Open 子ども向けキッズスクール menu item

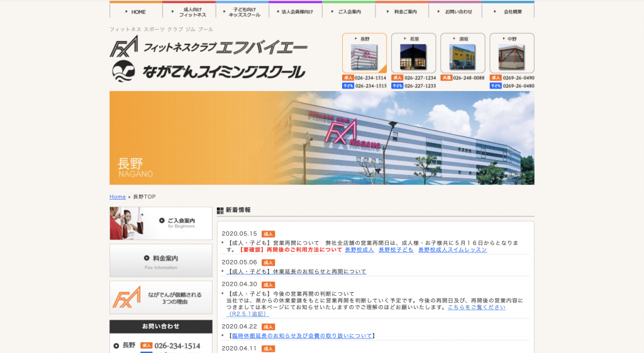pyautogui.click(x=242, y=11)
